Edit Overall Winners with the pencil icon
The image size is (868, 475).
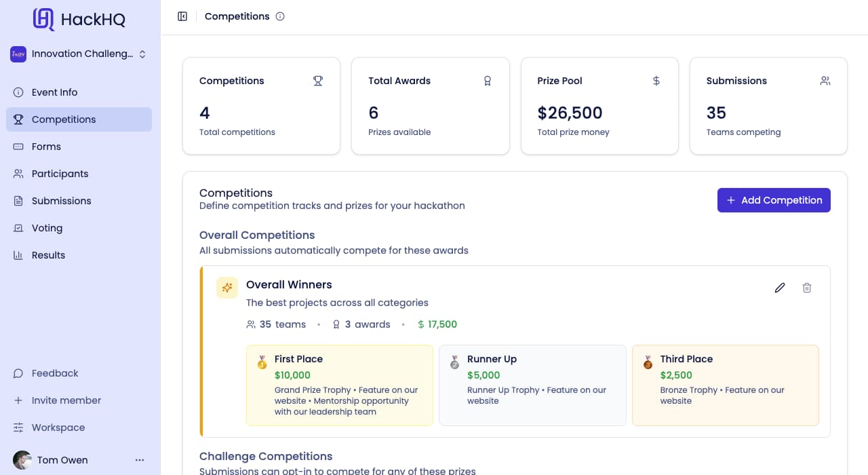point(779,288)
